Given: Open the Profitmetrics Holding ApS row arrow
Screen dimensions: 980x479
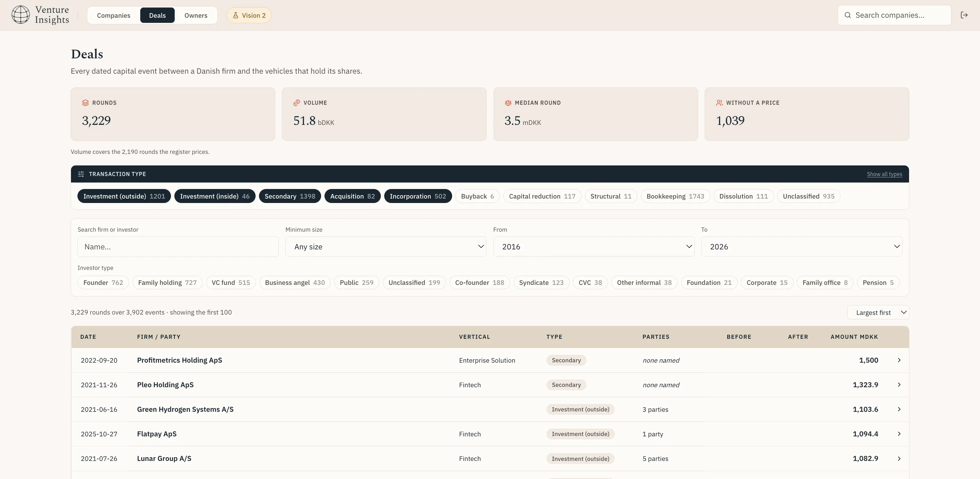Looking at the screenshot, I should click(899, 360).
